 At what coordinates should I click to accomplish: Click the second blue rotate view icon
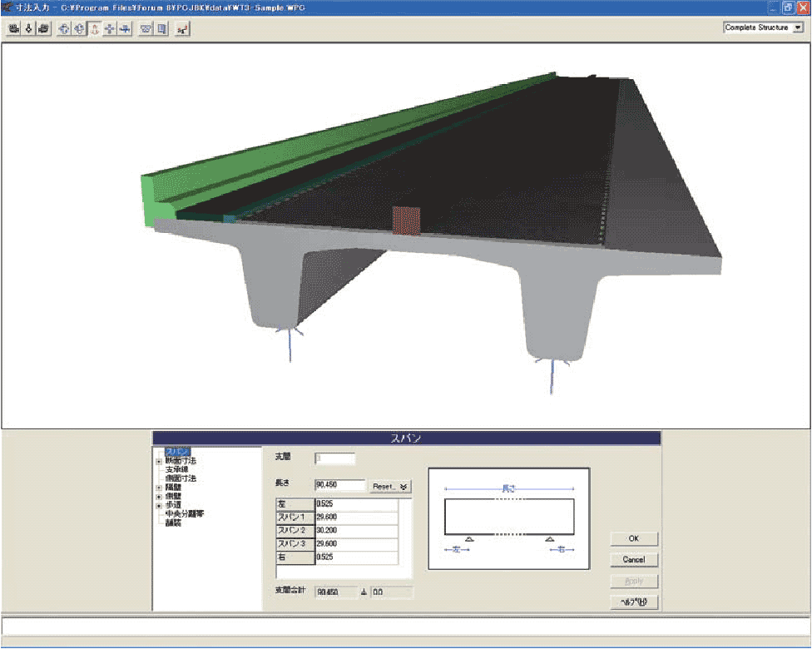[x=79, y=29]
